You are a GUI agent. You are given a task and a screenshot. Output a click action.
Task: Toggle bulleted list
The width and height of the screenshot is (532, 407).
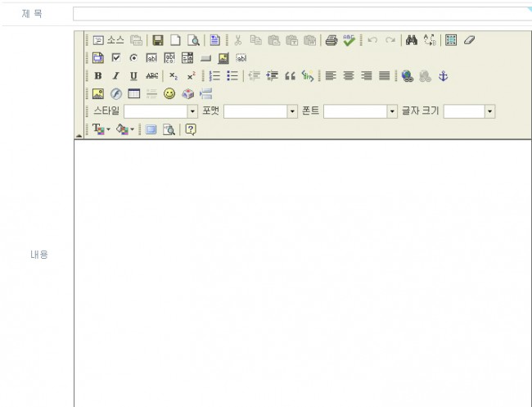(232, 76)
